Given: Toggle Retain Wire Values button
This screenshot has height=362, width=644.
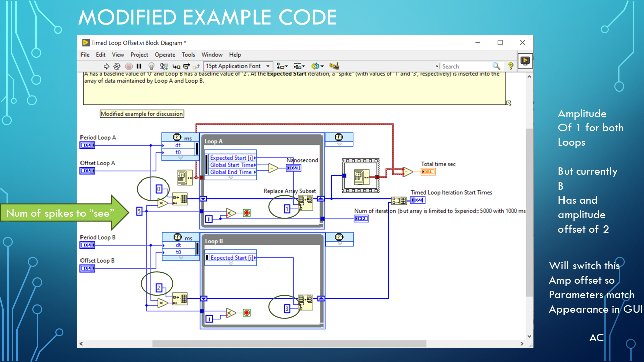Looking at the screenshot, I should [x=164, y=66].
